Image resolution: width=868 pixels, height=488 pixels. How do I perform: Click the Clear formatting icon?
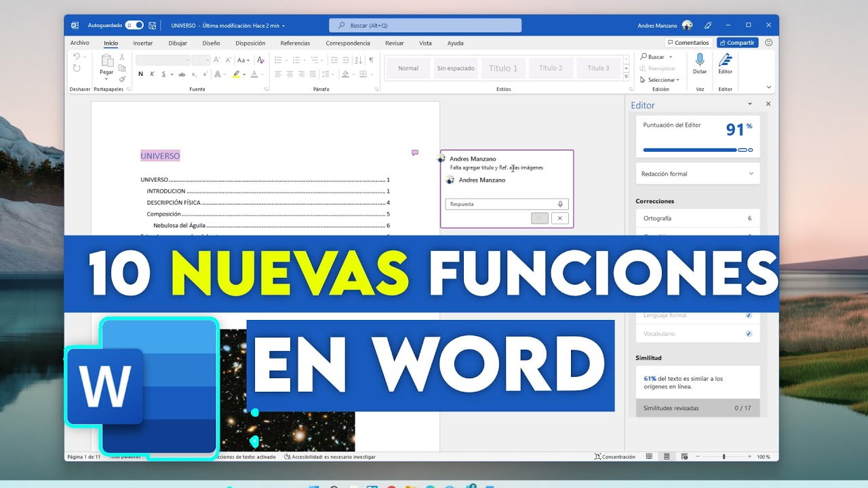click(260, 60)
